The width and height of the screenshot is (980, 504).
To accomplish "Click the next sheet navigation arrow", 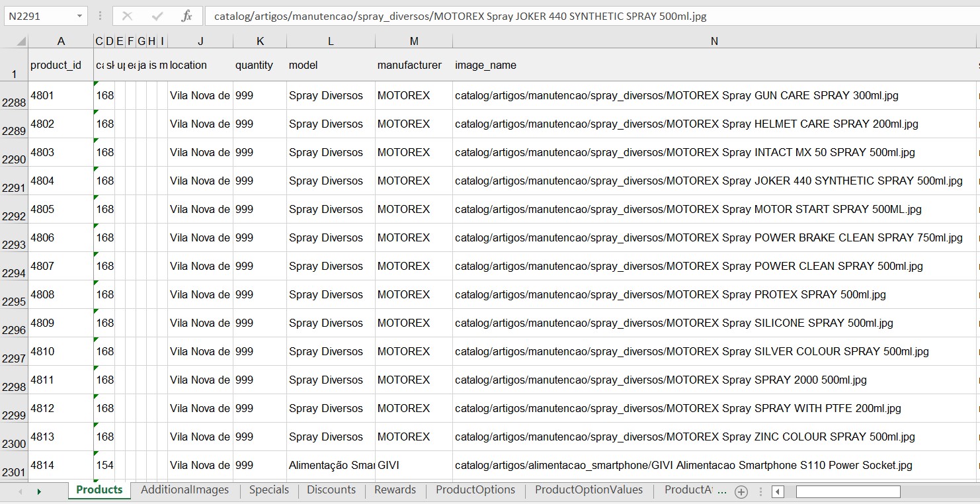I will (39, 491).
